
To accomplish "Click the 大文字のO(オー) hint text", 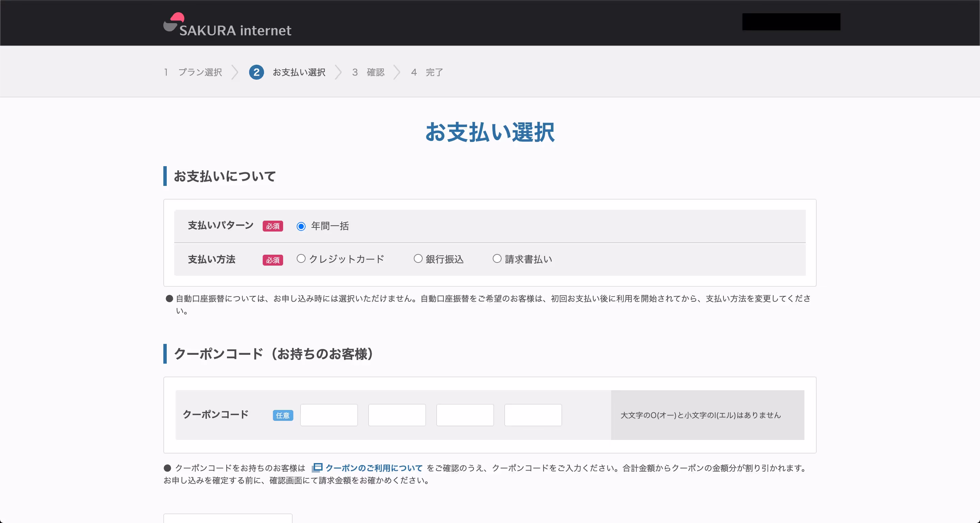I will (x=700, y=415).
